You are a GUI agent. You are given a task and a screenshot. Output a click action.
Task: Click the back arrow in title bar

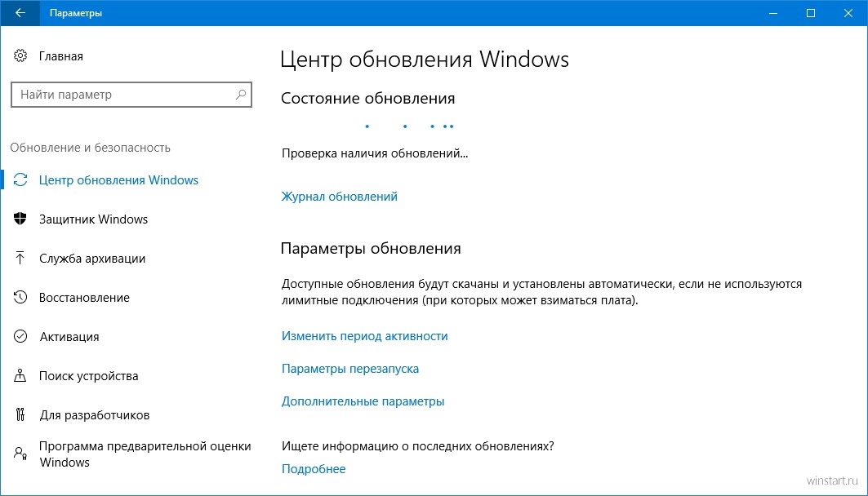[20, 13]
